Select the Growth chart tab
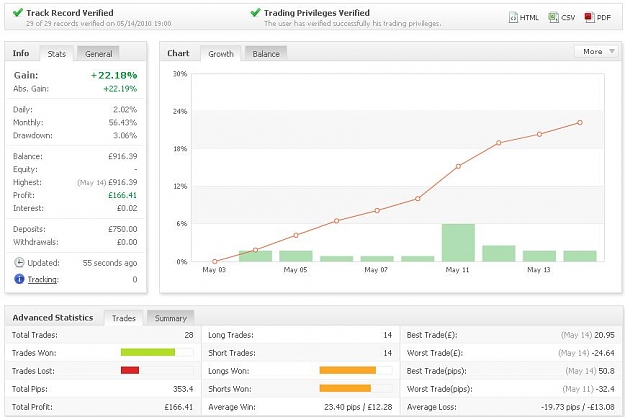625x417 pixels. [221, 54]
